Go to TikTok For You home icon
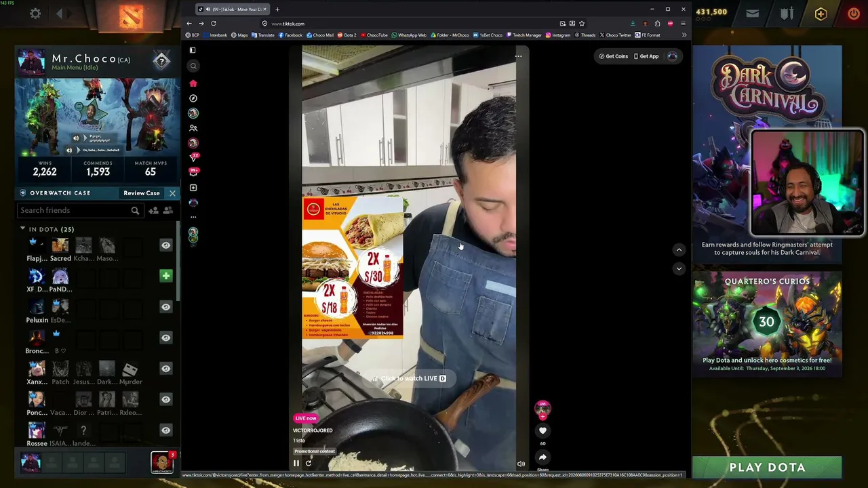This screenshot has width=868, height=488. [193, 83]
